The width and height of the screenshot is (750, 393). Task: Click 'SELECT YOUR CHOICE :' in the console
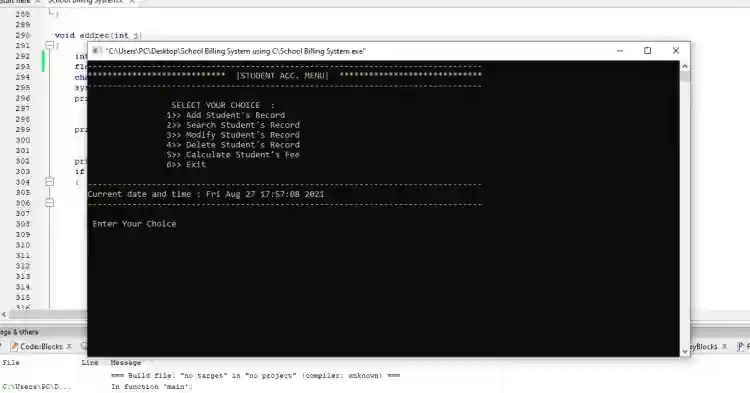[x=223, y=105]
